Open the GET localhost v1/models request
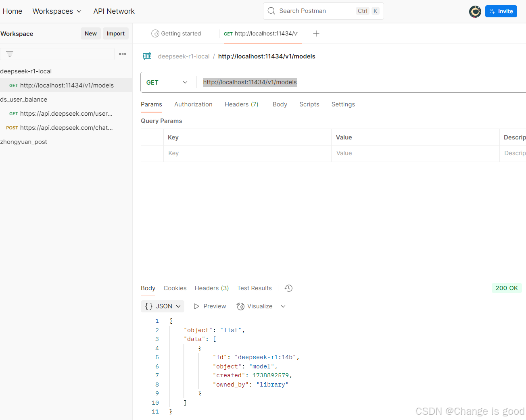Image resolution: width=526 pixels, height=420 pixels. point(66,85)
